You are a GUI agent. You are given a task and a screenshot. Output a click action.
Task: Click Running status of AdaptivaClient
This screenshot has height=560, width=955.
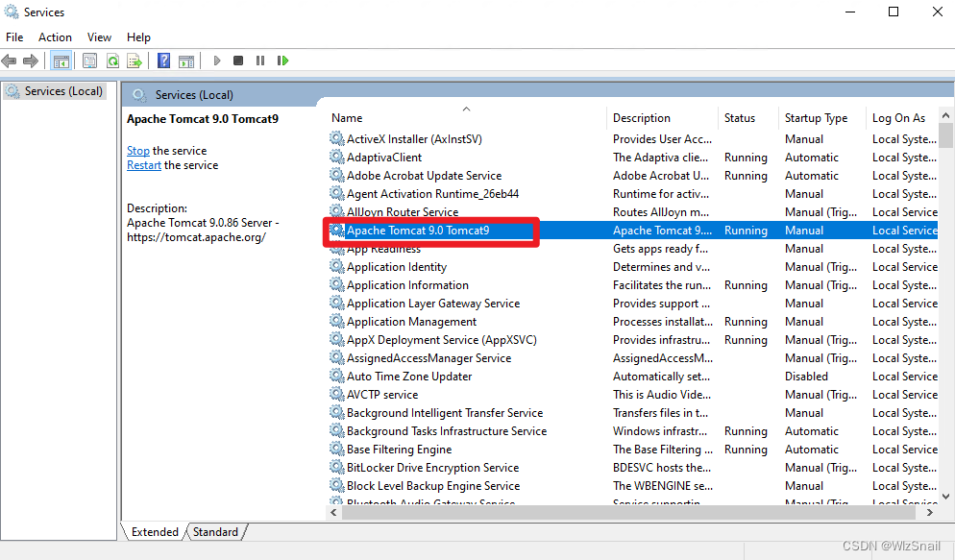746,157
